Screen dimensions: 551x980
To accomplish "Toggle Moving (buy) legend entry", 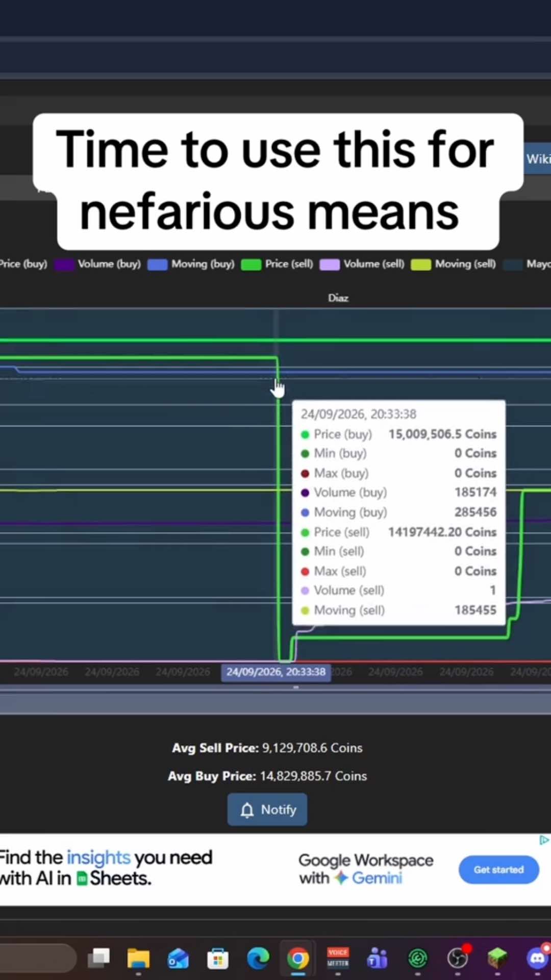I will coord(191,264).
